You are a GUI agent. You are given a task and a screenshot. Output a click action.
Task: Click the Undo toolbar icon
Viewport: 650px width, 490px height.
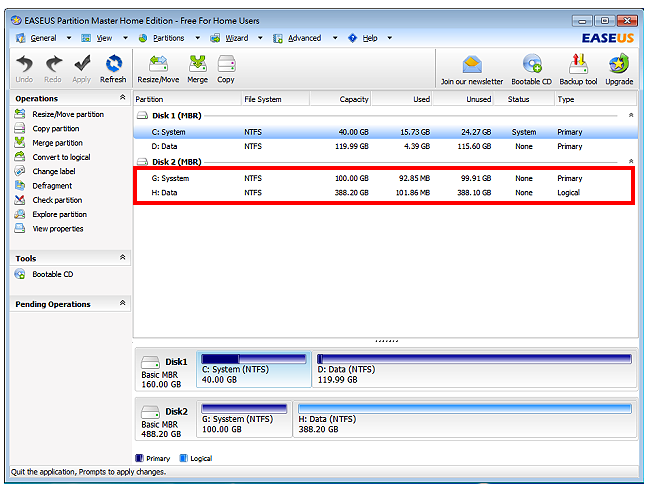(24, 64)
